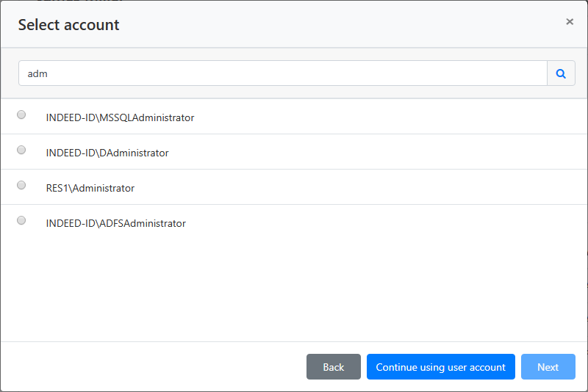This screenshot has width=588, height=392.
Task: Click the 'Select account' dialog title
Action: tap(68, 25)
